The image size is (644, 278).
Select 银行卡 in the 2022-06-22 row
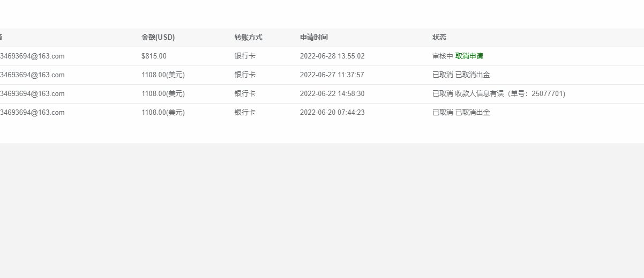(x=245, y=94)
